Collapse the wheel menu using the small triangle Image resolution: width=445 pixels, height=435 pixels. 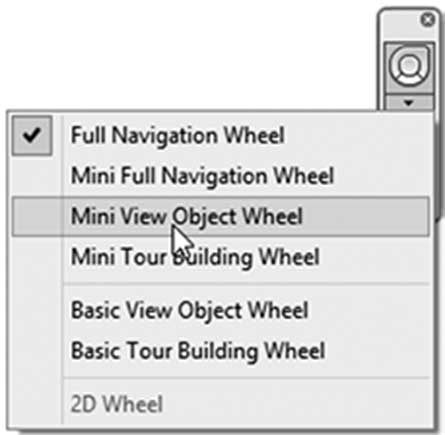point(409,103)
